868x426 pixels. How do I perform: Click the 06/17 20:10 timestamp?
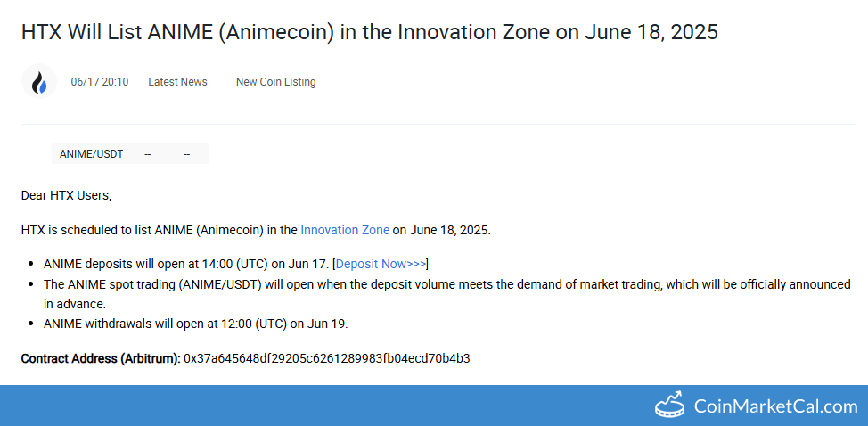tap(100, 82)
